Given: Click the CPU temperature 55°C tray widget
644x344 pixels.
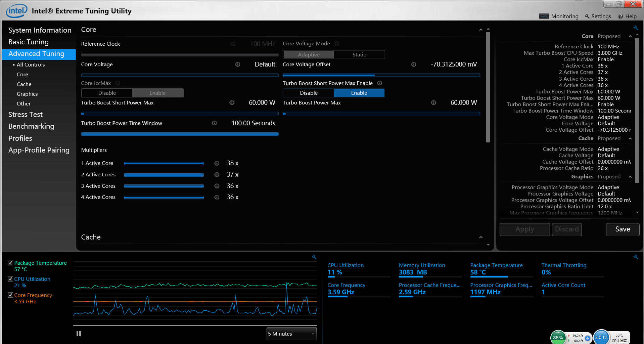Looking at the screenshot, I should pos(619,338).
